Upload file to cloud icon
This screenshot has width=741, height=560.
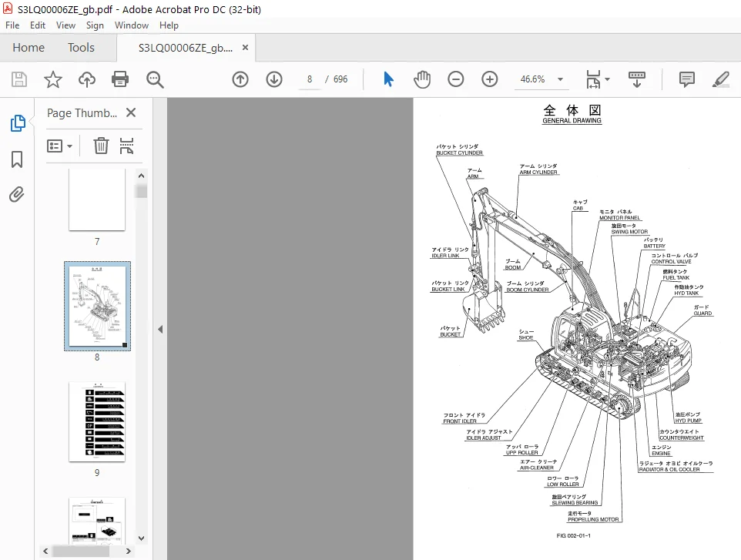point(87,79)
